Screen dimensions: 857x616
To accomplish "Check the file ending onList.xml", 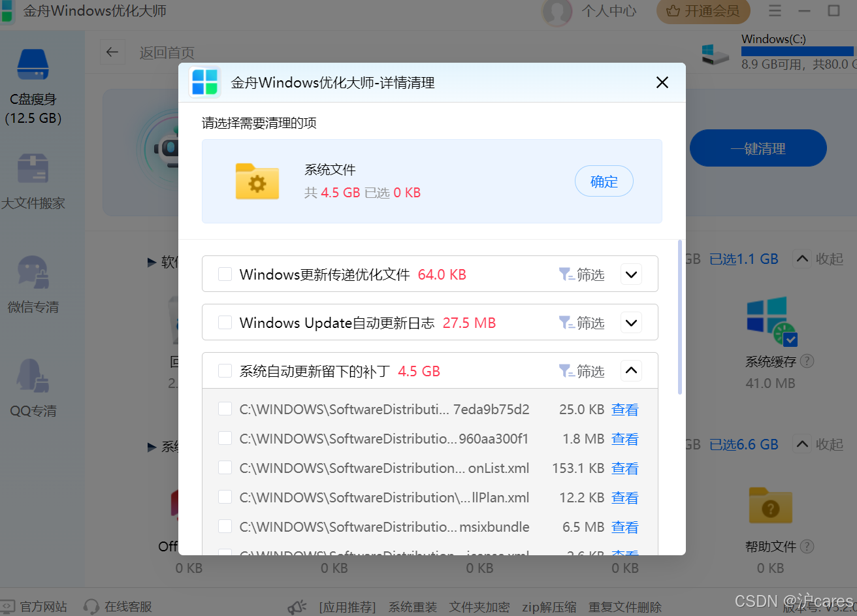I will coord(225,468).
